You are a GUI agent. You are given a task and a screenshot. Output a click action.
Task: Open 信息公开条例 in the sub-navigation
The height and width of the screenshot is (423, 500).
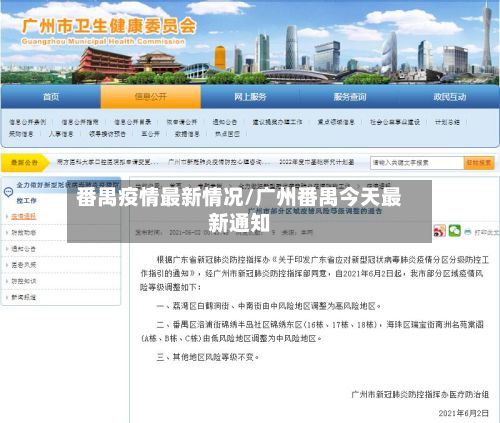(28, 122)
